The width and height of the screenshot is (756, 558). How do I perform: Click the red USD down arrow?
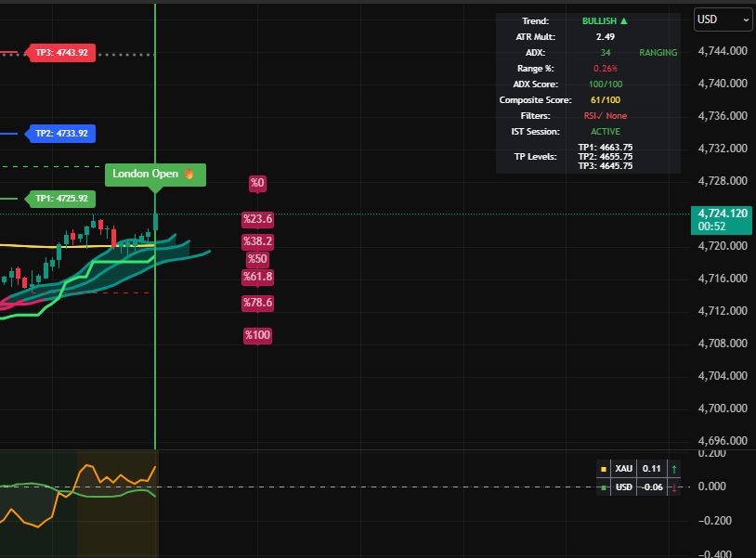pos(673,487)
